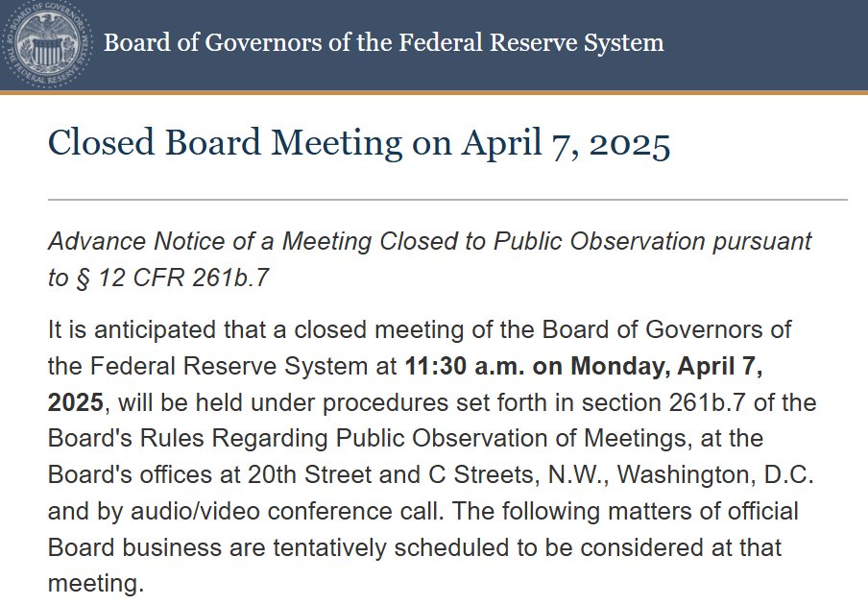Screen dimensions: 868x605
Task: Click the section 261b.7 reference in the paragraph
Action: click(663, 402)
